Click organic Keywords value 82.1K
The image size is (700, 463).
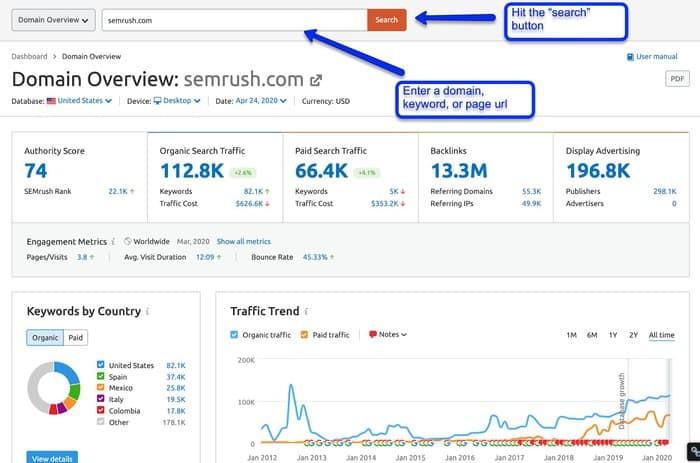253,191
